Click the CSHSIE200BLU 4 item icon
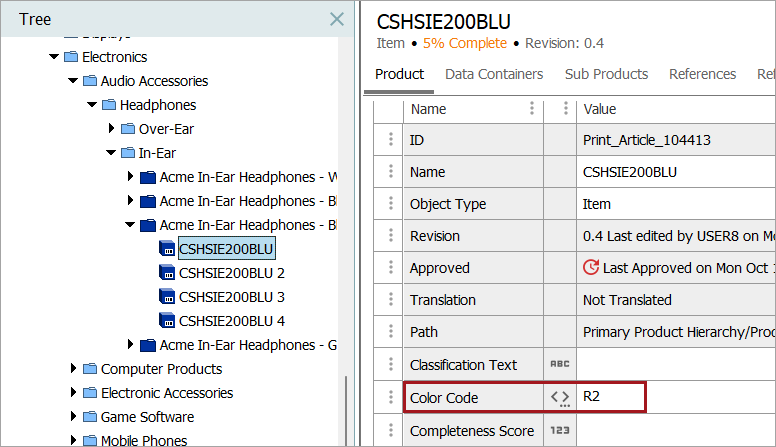 pos(167,321)
